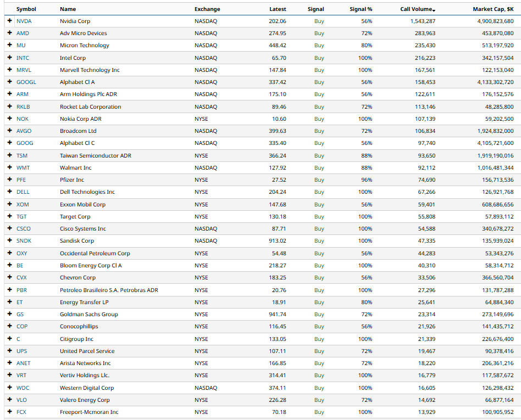The image size is (521, 420).
Task: Open the plus icon for WMT
Action: (x=9, y=167)
